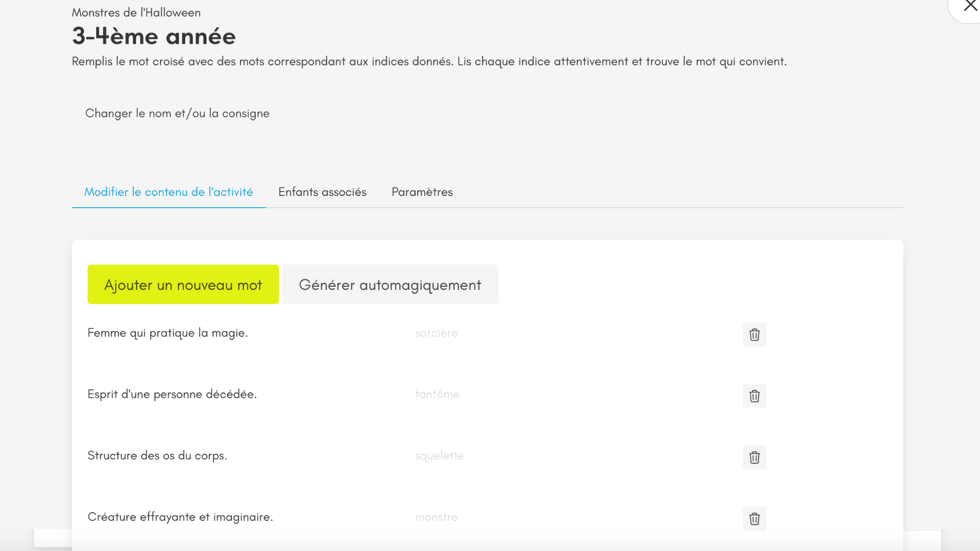Select the answer field 'squelette'
Screen dimensions: 980x551
439,456
